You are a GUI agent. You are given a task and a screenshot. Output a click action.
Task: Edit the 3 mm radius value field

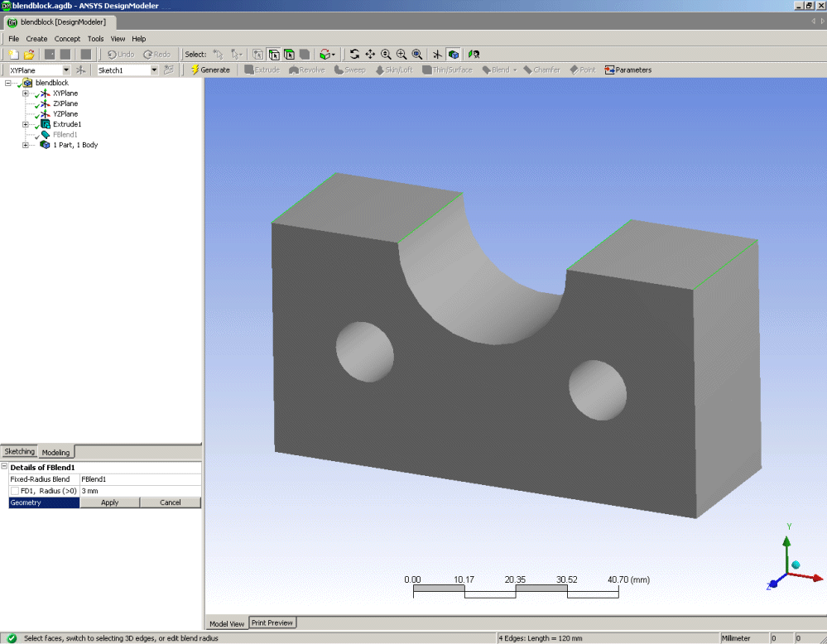139,491
